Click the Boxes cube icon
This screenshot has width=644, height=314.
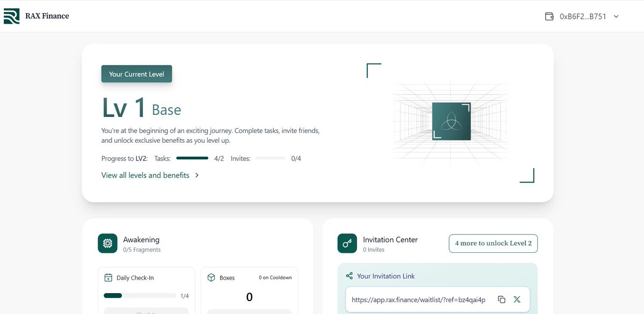(211, 278)
